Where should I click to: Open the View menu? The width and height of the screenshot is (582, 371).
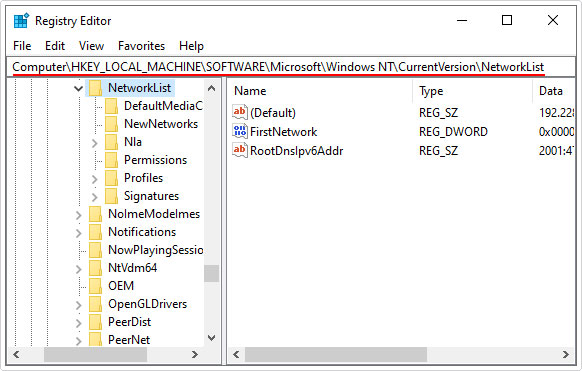point(91,46)
